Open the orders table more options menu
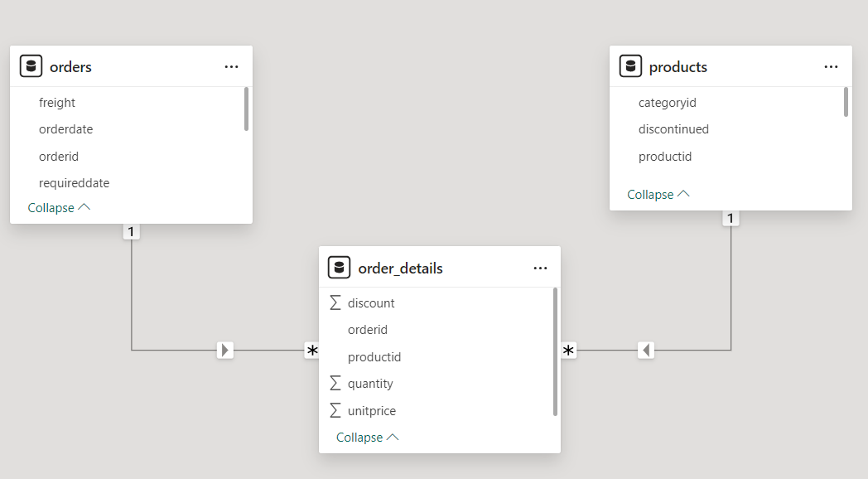Viewport: 868px width, 479px height. 231,67
